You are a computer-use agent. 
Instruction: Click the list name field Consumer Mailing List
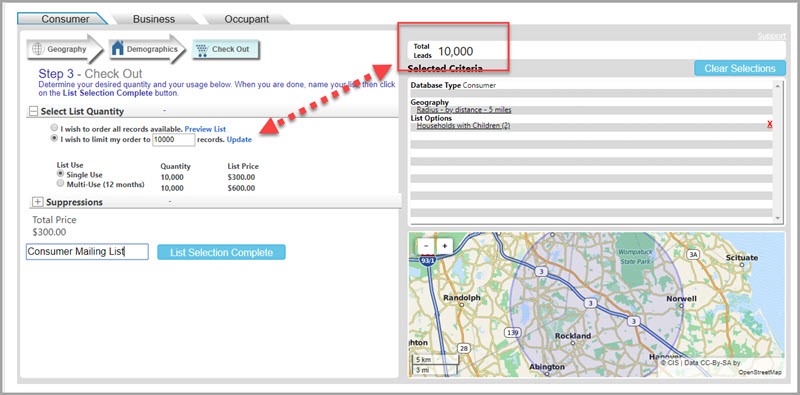point(87,252)
